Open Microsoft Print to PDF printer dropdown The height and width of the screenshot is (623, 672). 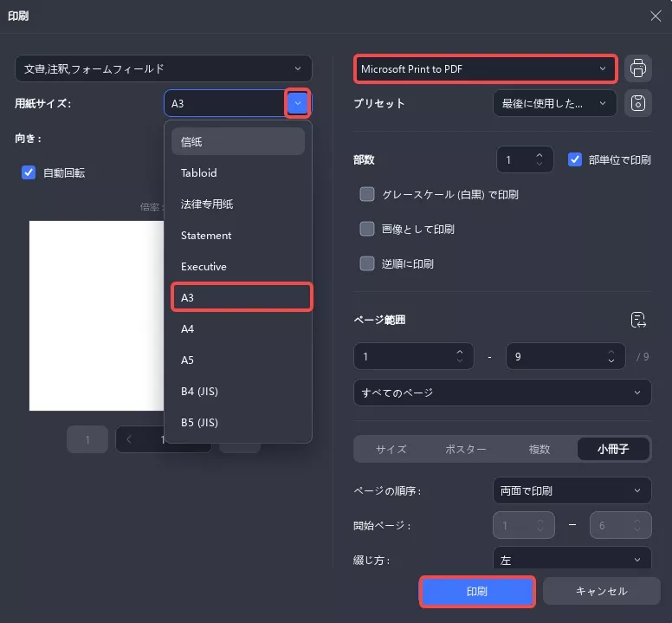point(485,69)
